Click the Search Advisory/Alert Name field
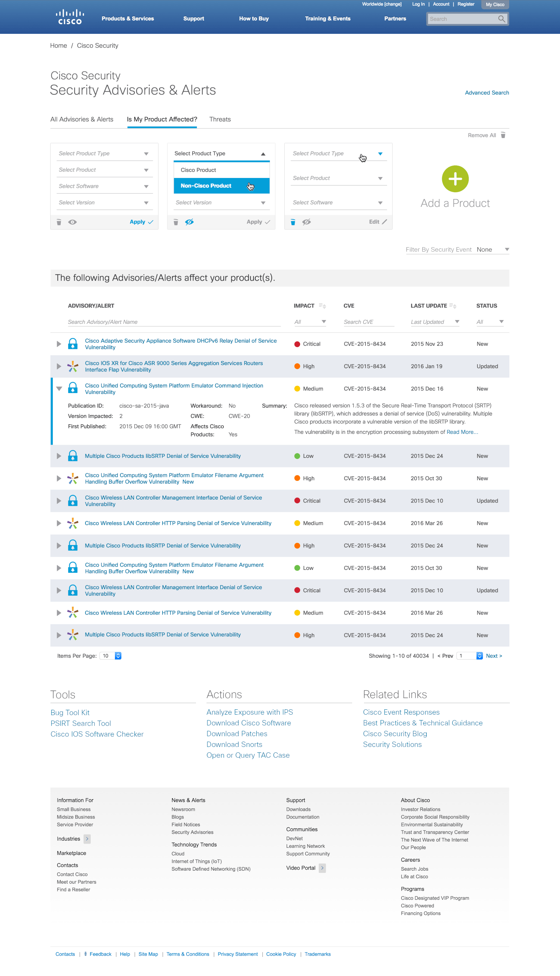Image resolution: width=560 pixels, height=976 pixels. click(174, 322)
